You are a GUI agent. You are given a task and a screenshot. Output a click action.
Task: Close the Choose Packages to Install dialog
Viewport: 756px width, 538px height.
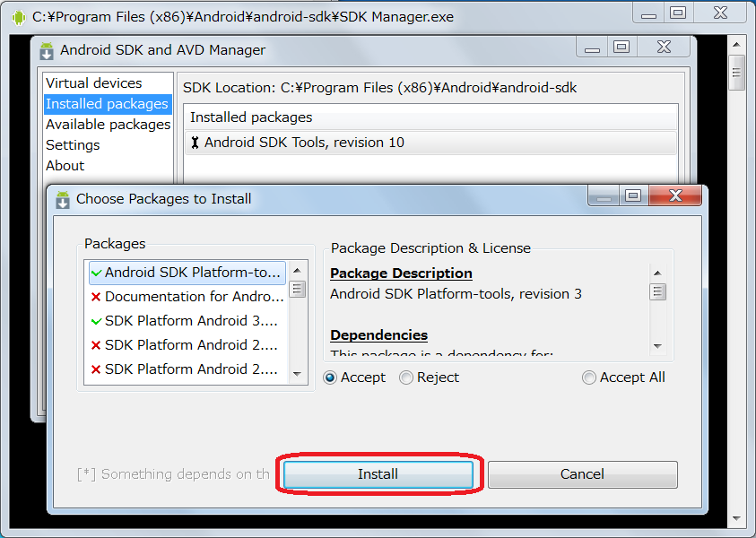tap(675, 195)
